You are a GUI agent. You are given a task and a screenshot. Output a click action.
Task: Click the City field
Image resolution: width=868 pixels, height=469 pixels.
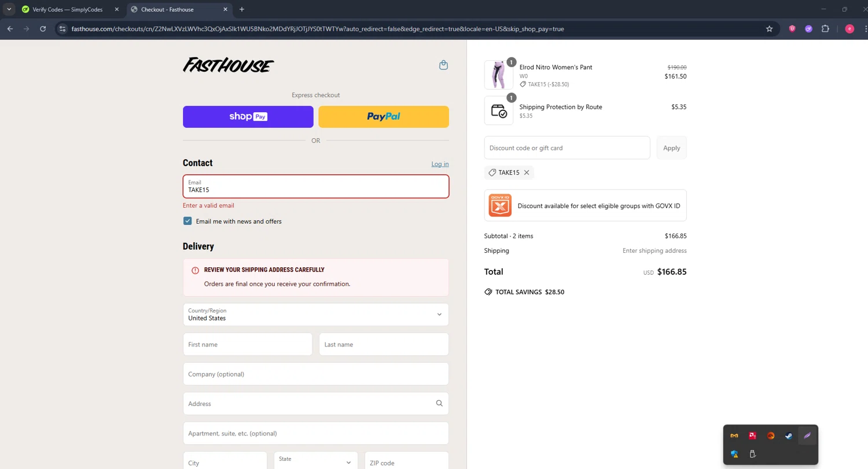point(225,463)
